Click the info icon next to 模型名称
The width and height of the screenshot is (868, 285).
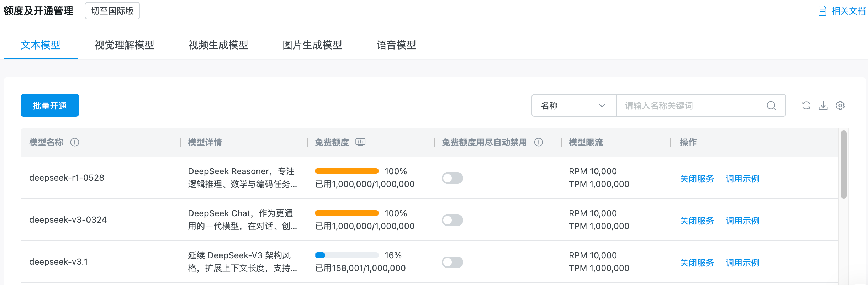tap(75, 142)
